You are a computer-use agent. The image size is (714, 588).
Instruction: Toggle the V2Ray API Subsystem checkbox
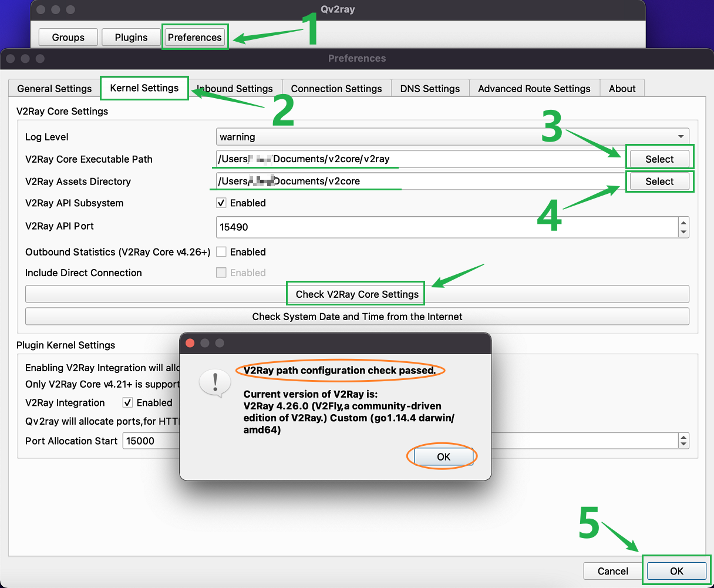click(221, 203)
